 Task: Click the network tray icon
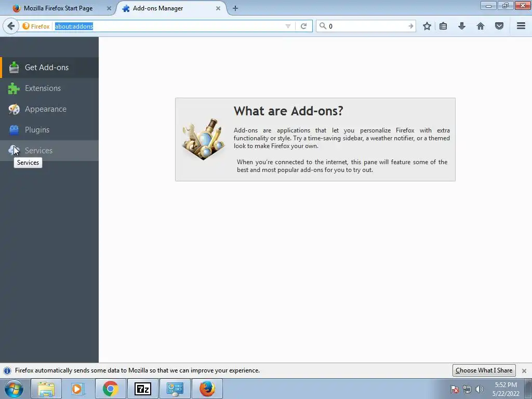click(467, 389)
